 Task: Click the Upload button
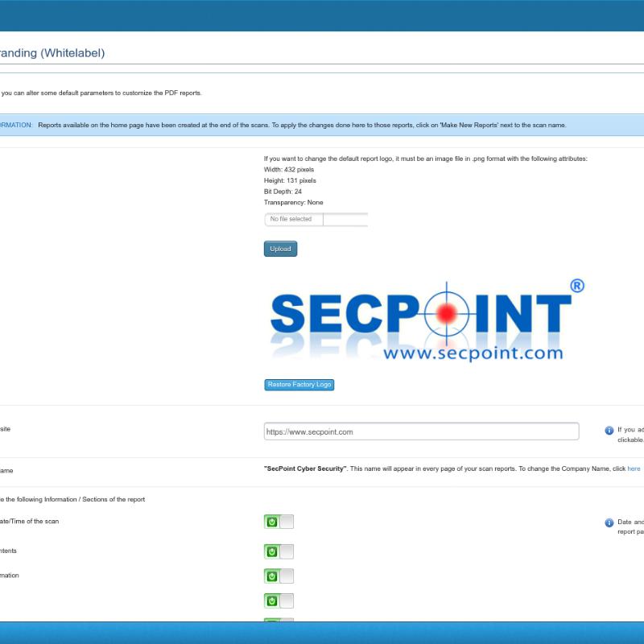(x=280, y=249)
